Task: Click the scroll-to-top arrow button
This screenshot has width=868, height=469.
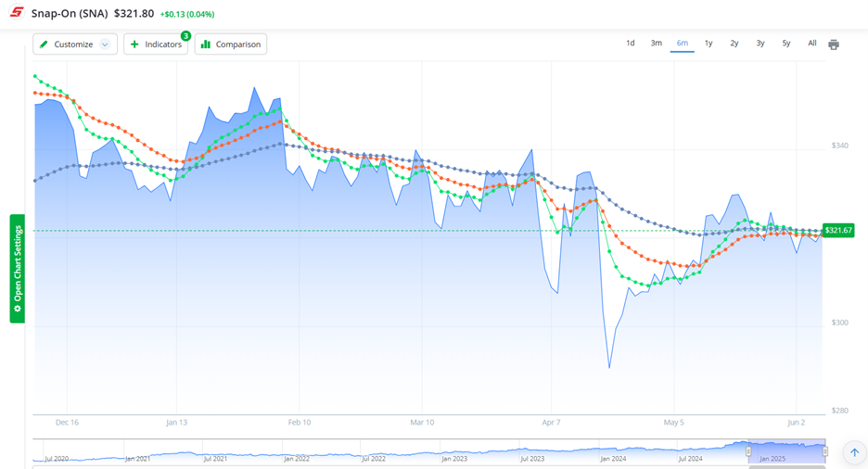Action: tap(854, 452)
